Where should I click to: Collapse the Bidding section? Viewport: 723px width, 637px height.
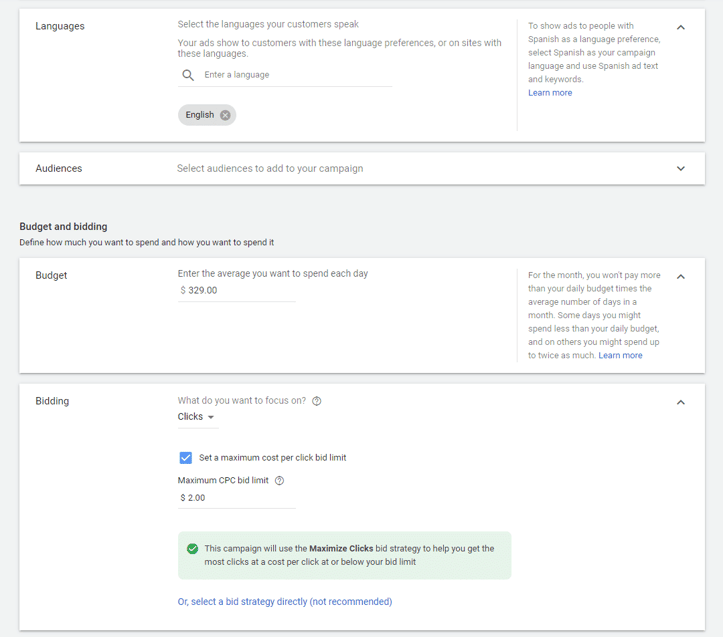(x=681, y=402)
